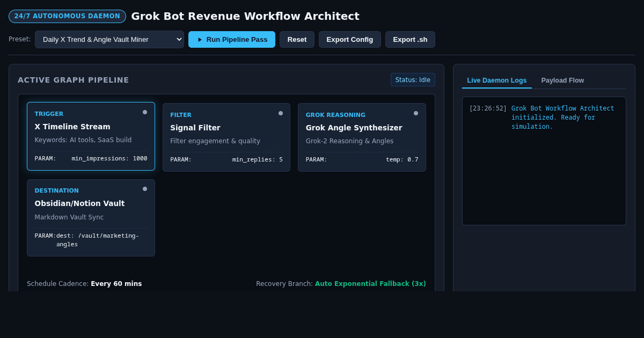Click the Export .sh button
644x338 pixels.
point(410,39)
